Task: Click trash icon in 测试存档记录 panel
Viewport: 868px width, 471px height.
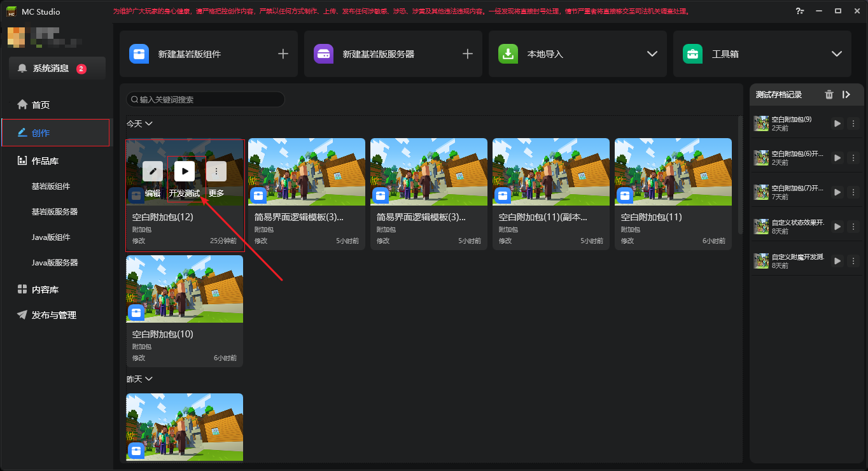Action: tap(829, 94)
